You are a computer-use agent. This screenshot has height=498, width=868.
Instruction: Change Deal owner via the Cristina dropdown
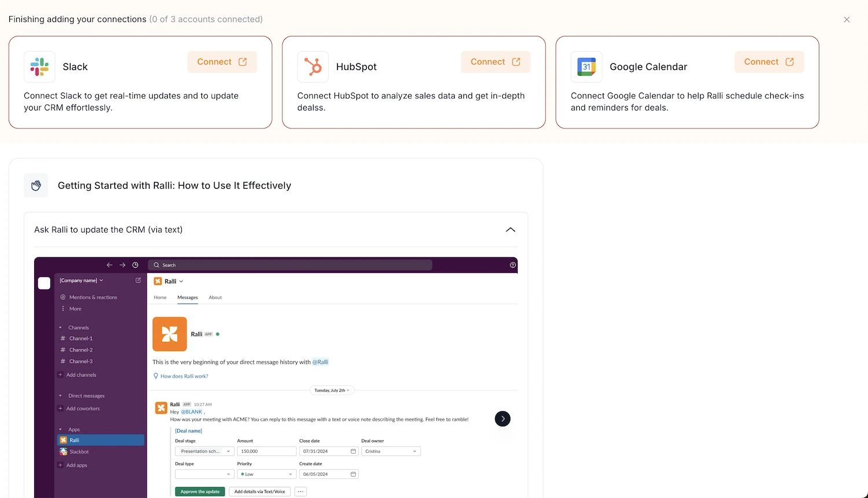click(x=391, y=451)
